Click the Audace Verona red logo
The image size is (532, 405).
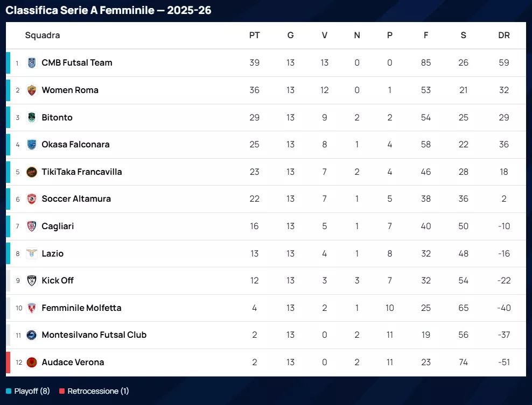(32, 363)
